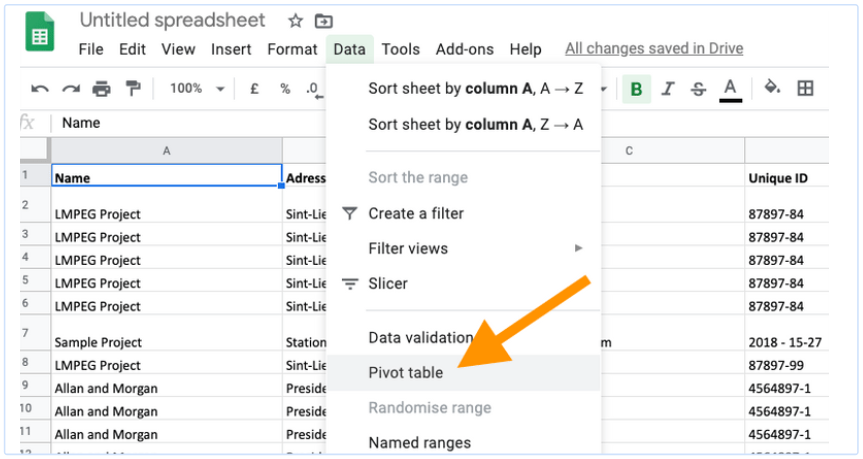Star the Untitled spreadsheet
The image size is (863, 459).
(295, 21)
